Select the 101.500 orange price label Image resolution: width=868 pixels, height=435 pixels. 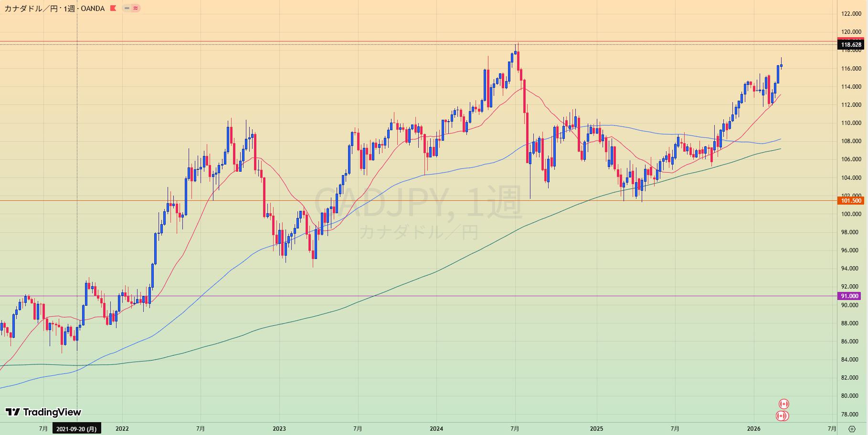coord(850,201)
